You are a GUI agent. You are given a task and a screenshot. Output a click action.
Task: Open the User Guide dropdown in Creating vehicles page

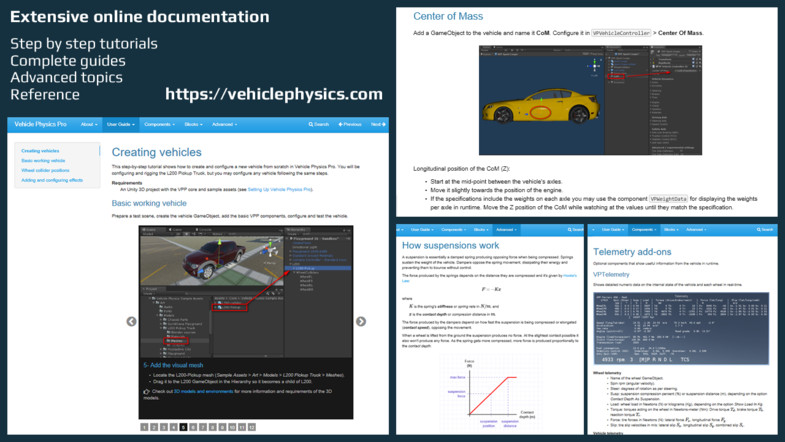[121, 124]
